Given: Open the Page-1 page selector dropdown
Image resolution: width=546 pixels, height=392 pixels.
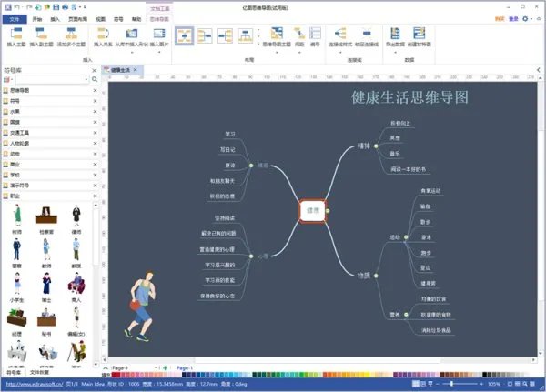Looking at the screenshot, I should (156, 367).
